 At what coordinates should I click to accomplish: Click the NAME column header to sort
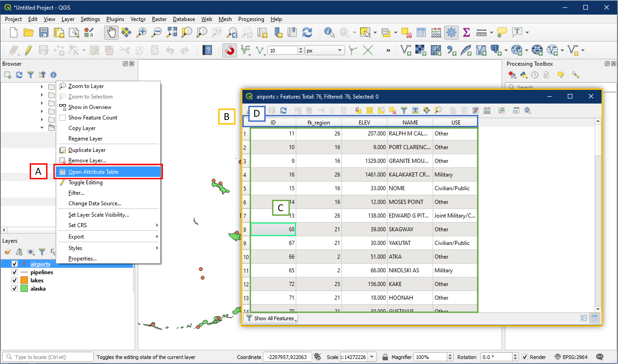pyautogui.click(x=410, y=122)
